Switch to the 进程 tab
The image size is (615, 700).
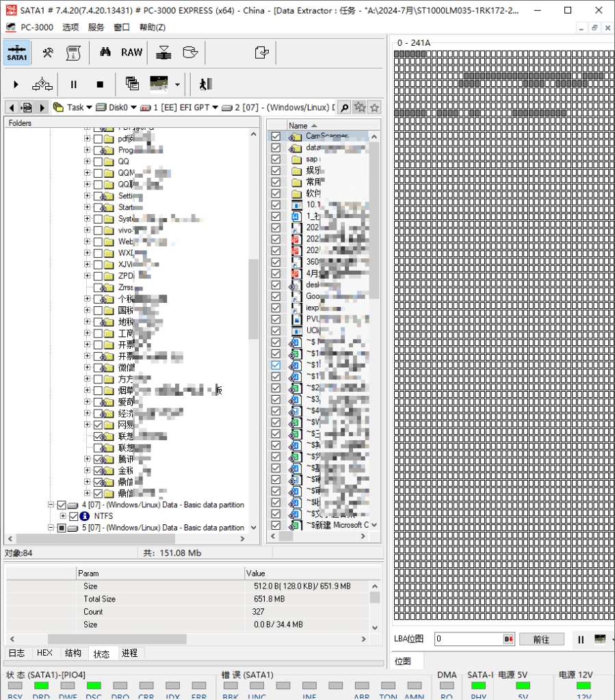coord(129,653)
